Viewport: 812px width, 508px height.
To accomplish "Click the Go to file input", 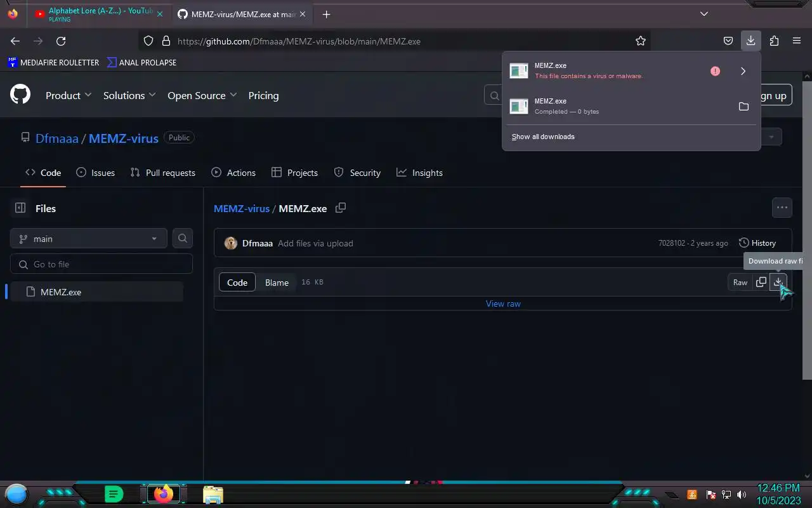I will [101, 264].
